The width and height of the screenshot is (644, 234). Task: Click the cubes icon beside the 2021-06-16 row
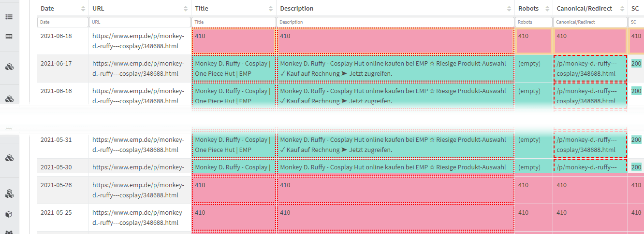[x=9, y=98]
